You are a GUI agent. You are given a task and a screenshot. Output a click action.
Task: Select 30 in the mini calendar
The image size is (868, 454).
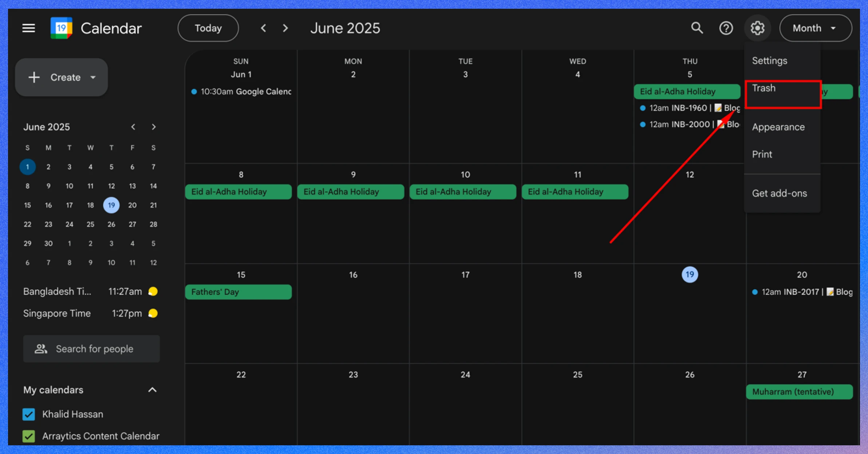[x=48, y=243]
